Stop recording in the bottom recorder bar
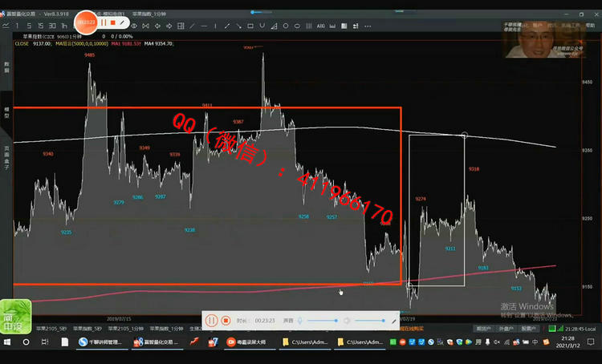Viewport: 602px width, 364px height. tap(226, 320)
